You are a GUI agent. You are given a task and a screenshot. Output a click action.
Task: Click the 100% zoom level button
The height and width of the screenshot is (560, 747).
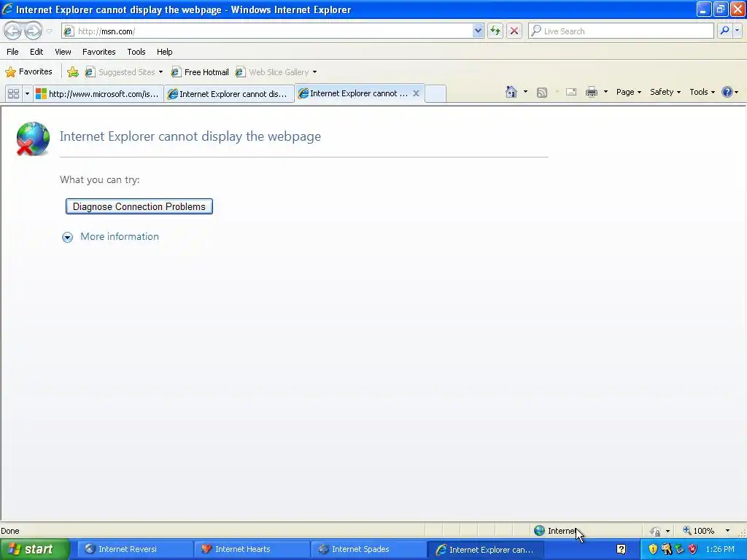pyautogui.click(x=698, y=531)
